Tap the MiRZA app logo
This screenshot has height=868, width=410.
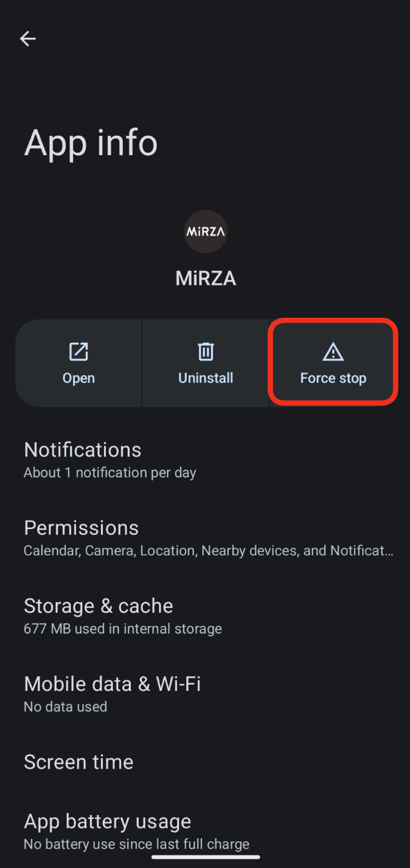pyautogui.click(x=206, y=232)
